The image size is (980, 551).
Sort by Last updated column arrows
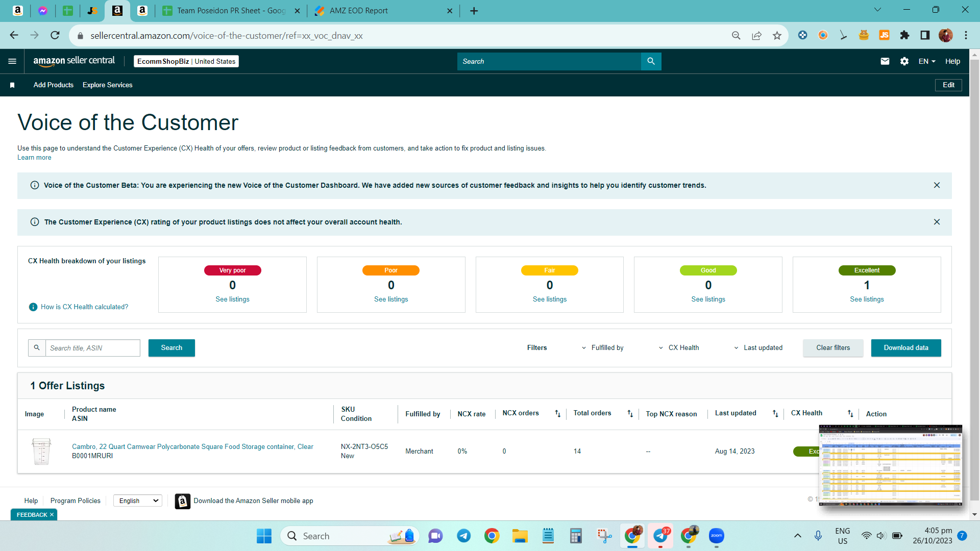click(775, 414)
